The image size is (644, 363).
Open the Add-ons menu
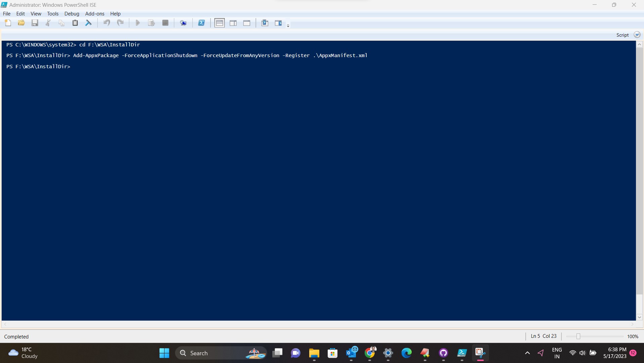95,13
